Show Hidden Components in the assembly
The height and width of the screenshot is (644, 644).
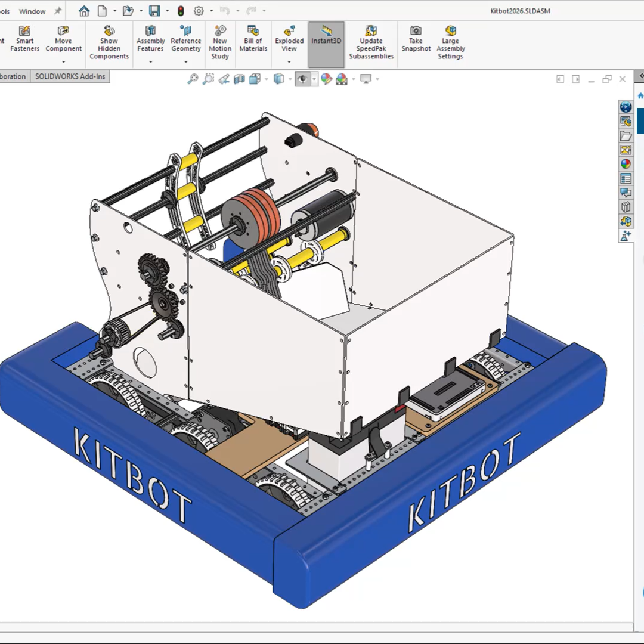[x=109, y=42]
